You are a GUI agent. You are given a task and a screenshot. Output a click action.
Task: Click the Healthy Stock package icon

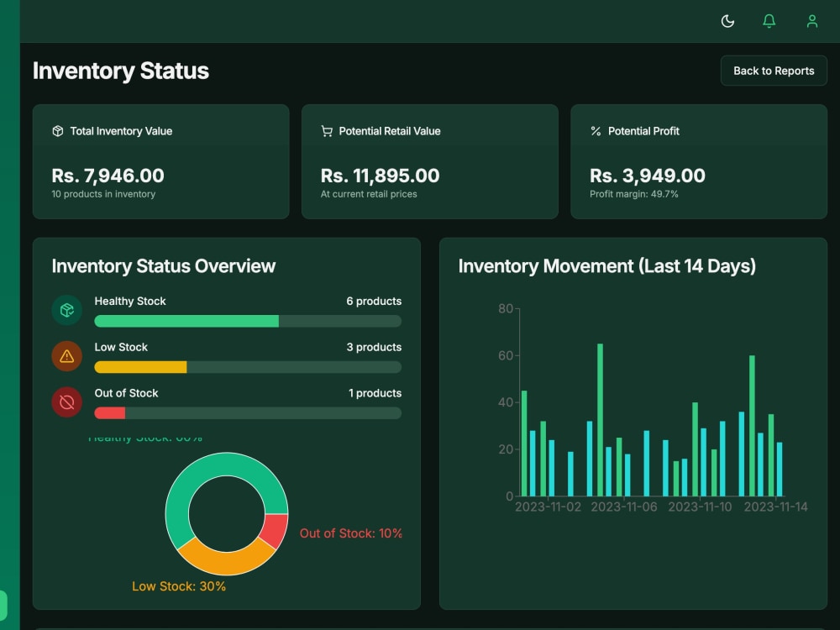pos(67,310)
